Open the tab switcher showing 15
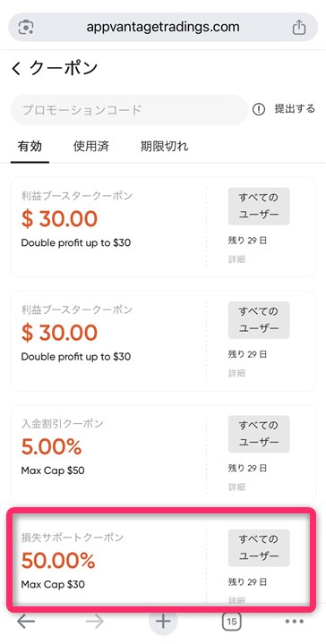Image resolution: width=326 pixels, height=644 pixels. click(x=231, y=622)
